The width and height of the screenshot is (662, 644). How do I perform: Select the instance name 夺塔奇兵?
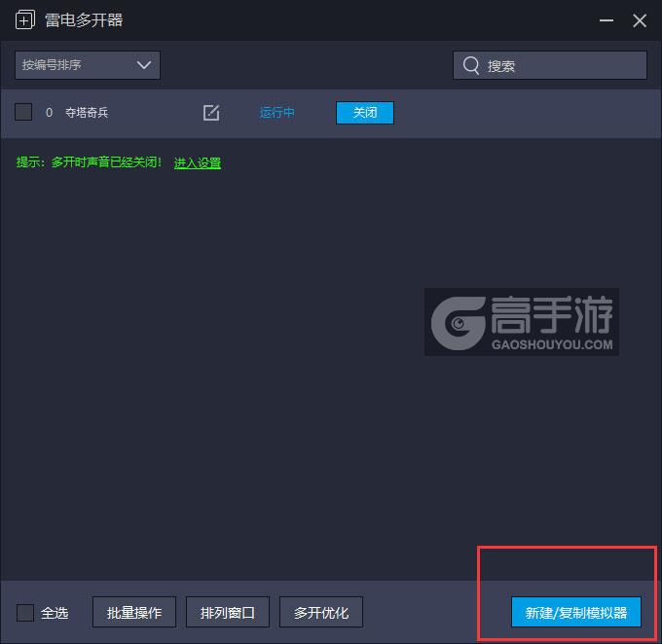(87, 113)
